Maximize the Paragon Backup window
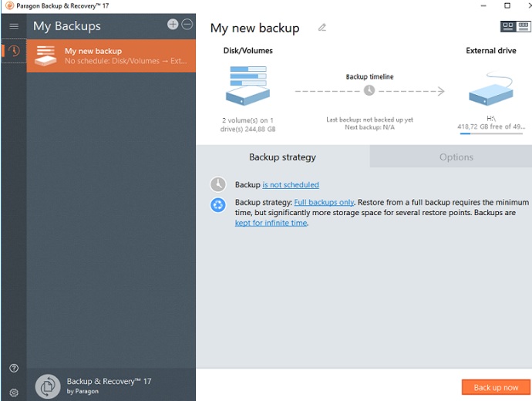Viewport: 532px width, 401px height. 507,5
